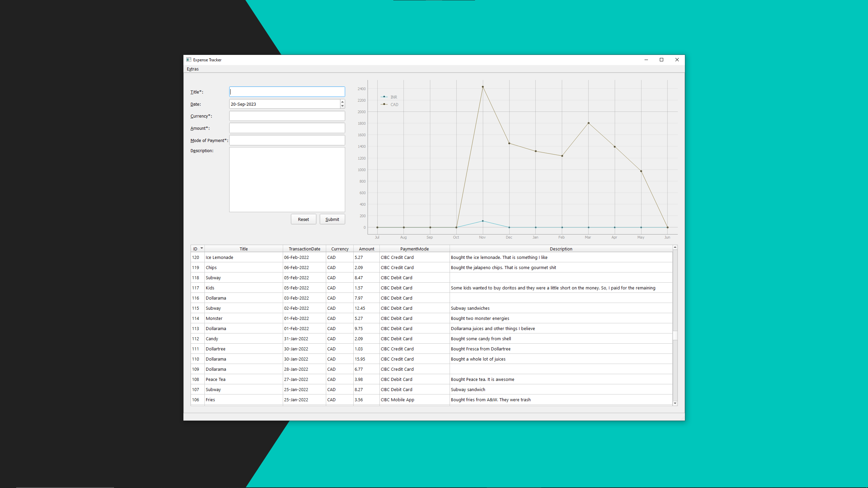The image size is (868, 488).
Task: Focus the Mode of Payment field
Action: [287, 140]
